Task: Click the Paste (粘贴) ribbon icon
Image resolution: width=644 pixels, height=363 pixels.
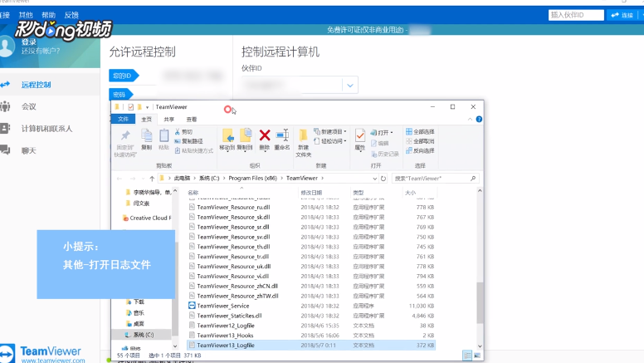Action: point(163,136)
